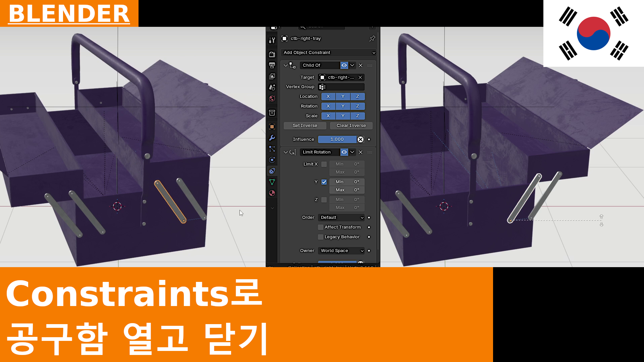Collapse the Child Of constraint panel
This screenshot has width=644, height=362.
pyautogui.click(x=286, y=65)
